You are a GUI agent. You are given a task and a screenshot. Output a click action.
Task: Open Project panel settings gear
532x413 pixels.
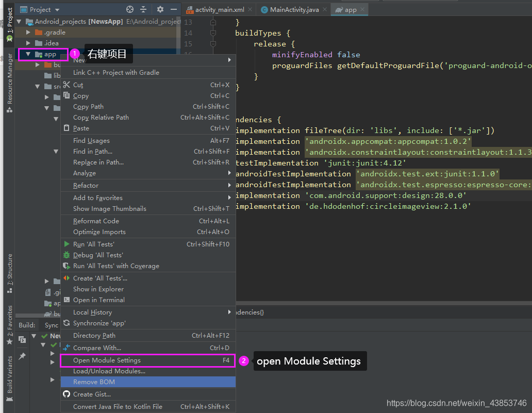point(160,9)
